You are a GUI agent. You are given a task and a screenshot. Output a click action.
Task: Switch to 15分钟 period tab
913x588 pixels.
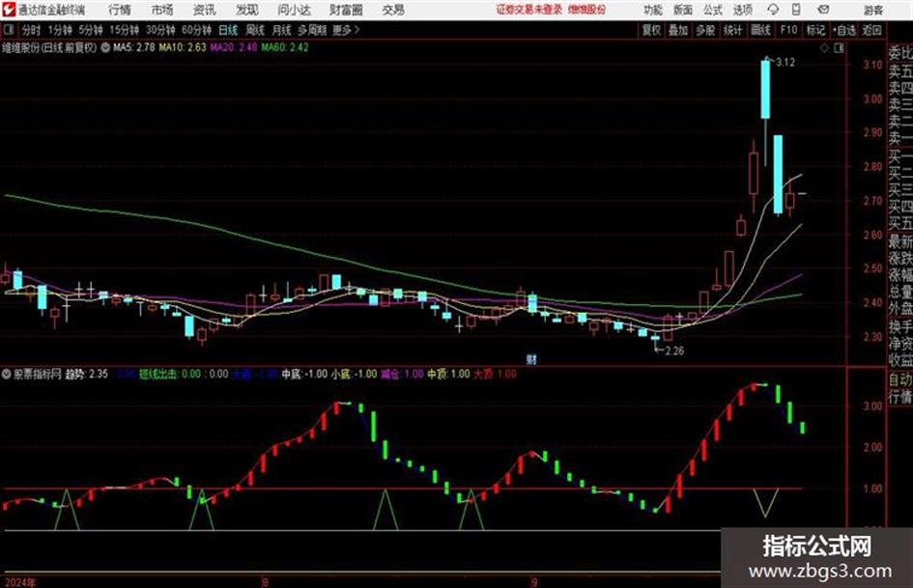click(125, 30)
